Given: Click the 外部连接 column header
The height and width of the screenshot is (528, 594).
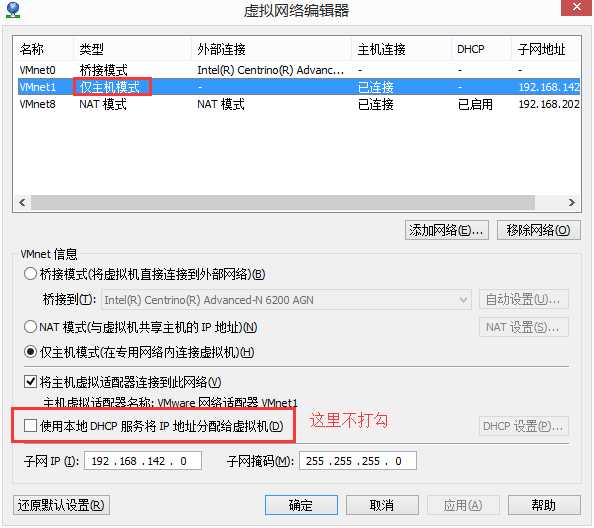Looking at the screenshot, I should coord(271,49).
